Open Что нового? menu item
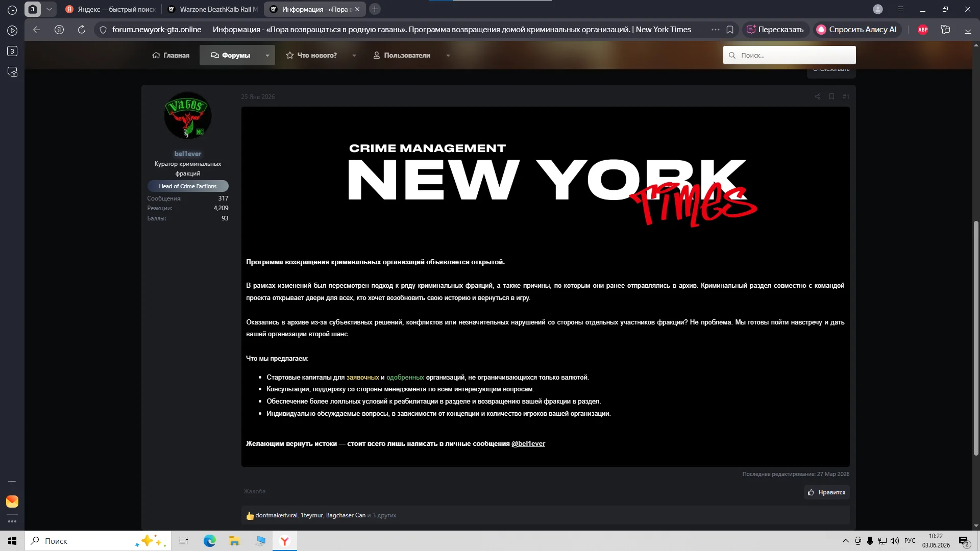The image size is (980, 551). pos(311,55)
